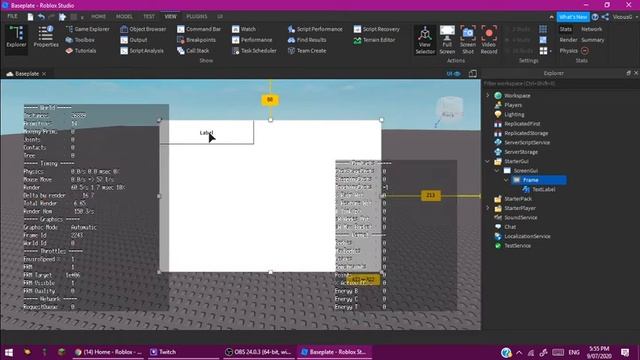Switch to the MODEL ribbon tab
Viewport: 640px width, 360px height.
[124, 16]
